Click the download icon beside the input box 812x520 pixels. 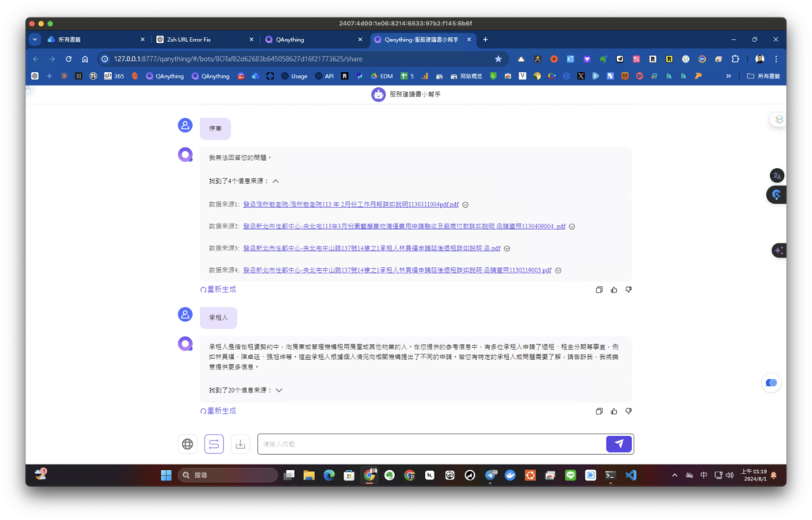click(240, 444)
